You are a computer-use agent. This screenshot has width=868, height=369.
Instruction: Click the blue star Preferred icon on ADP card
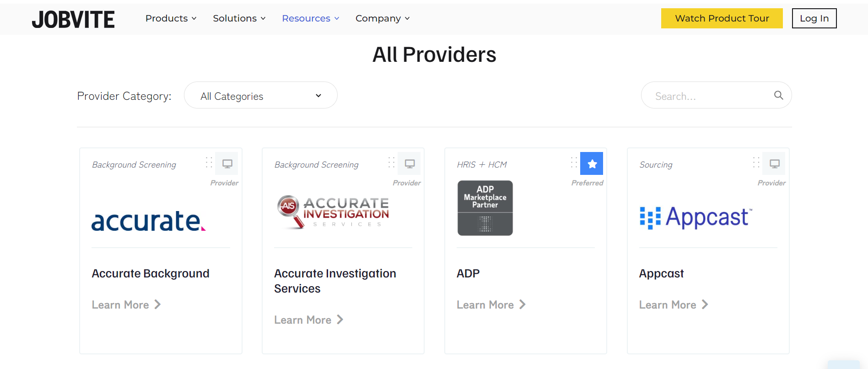tap(592, 163)
